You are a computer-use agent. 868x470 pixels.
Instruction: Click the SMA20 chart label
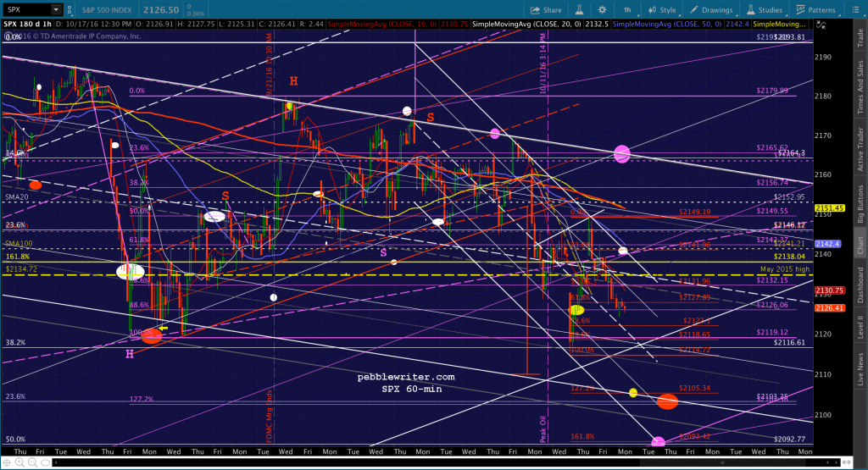[16, 197]
